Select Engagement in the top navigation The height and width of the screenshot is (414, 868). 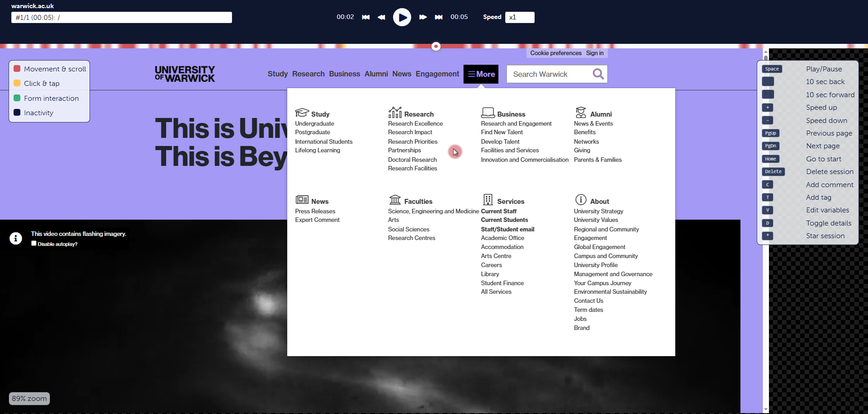coord(437,74)
